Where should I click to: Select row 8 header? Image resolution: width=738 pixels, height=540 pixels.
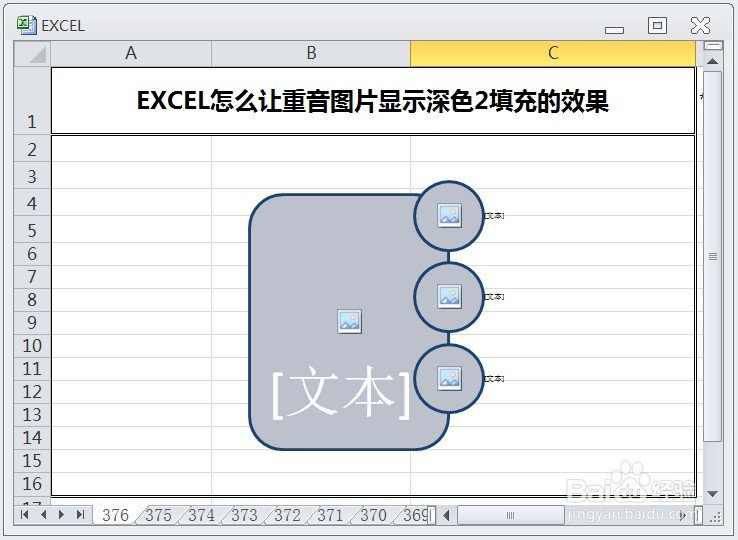[x=32, y=300]
